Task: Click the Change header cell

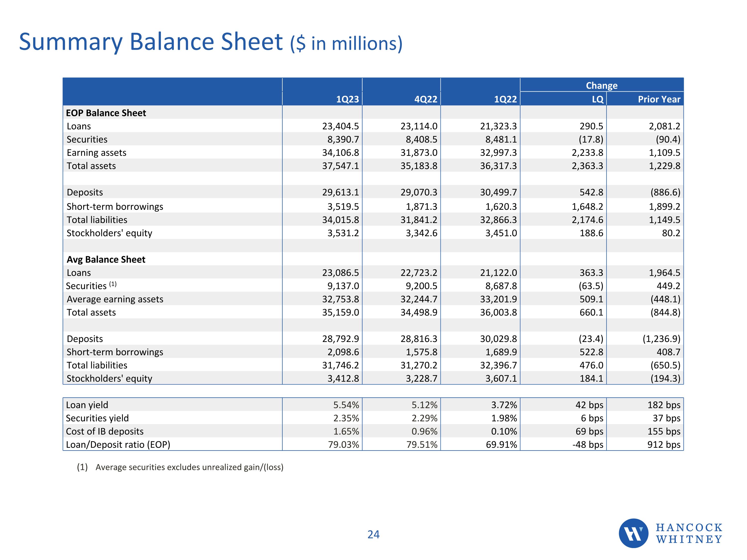Action: tap(601, 85)
